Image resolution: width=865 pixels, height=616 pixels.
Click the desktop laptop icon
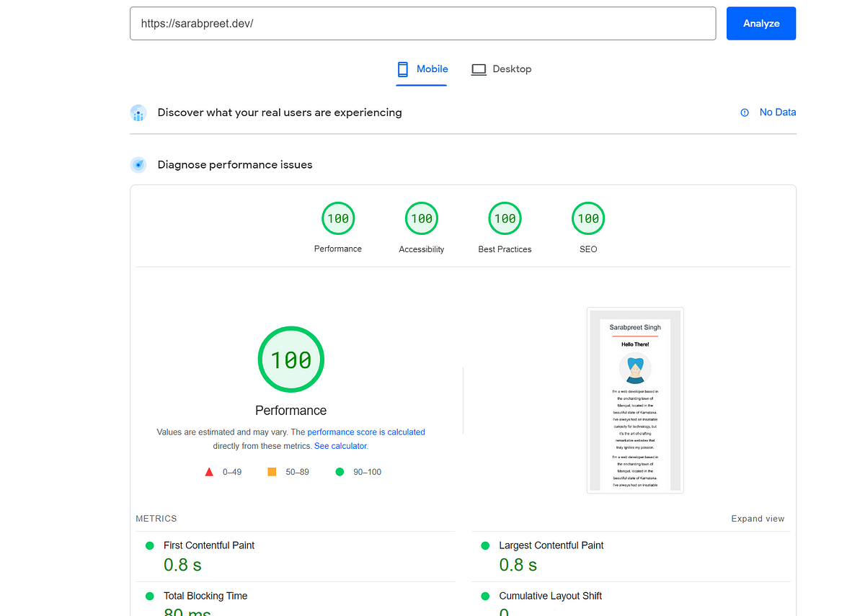(479, 70)
